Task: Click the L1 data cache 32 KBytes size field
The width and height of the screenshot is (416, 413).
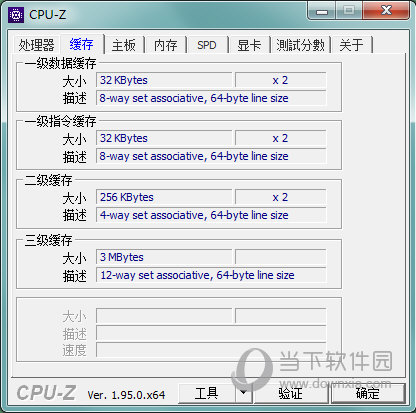Action: (x=164, y=80)
